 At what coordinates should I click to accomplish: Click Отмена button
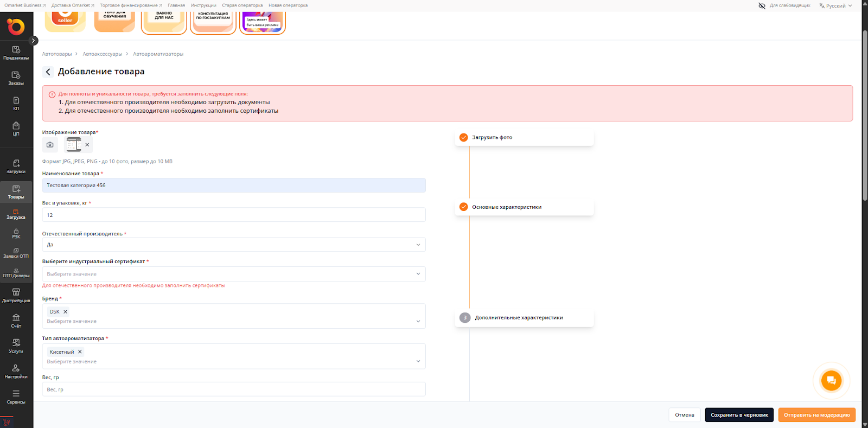(685, 415)
